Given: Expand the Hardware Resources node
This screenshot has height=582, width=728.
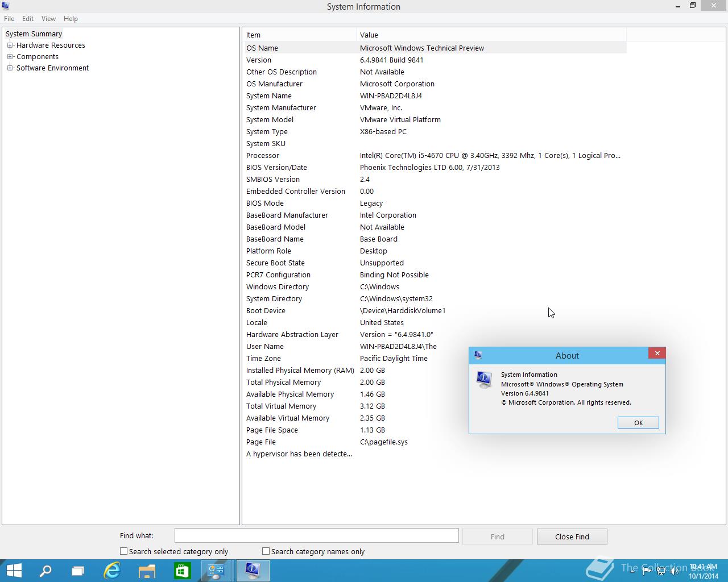Looking at the screenshot, I should click(10, 45).
